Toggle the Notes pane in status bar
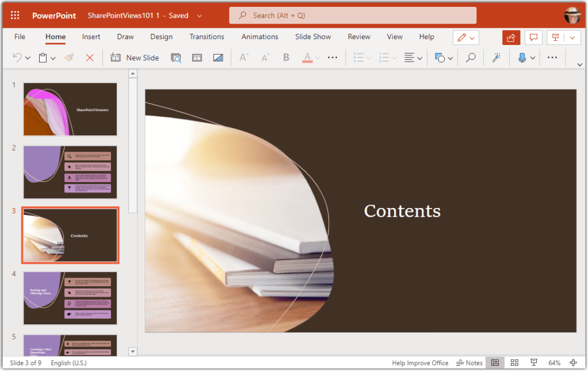Screen dimensions: 588x371 click(x=469, y=363)
